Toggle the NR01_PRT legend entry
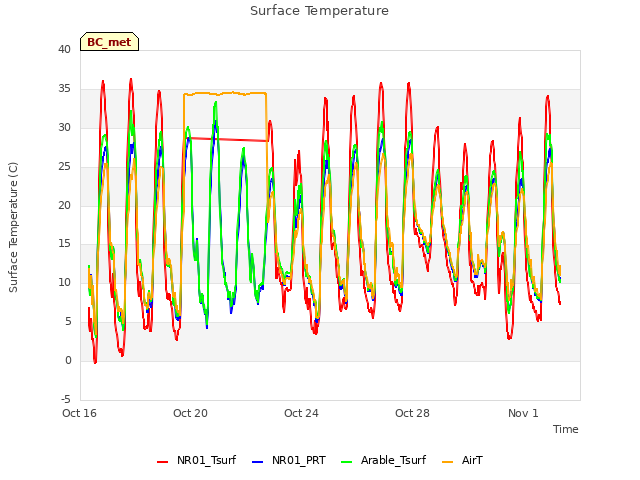 pos(289,461)
